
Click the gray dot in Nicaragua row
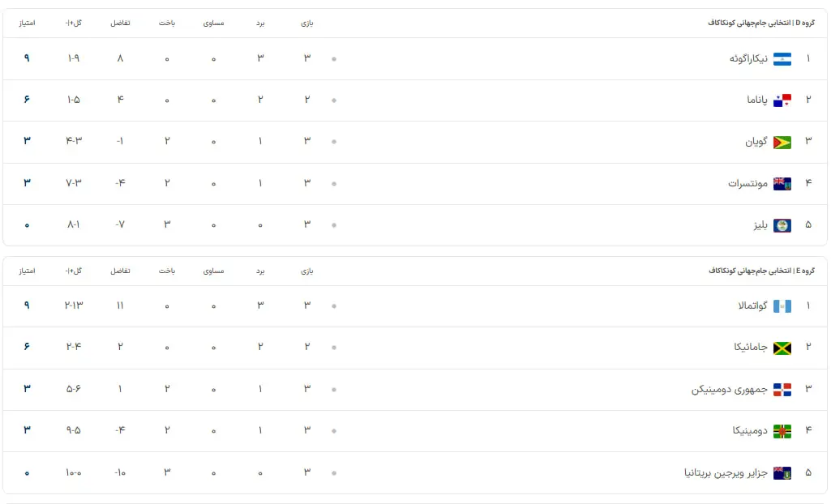[x=334, y=59]
